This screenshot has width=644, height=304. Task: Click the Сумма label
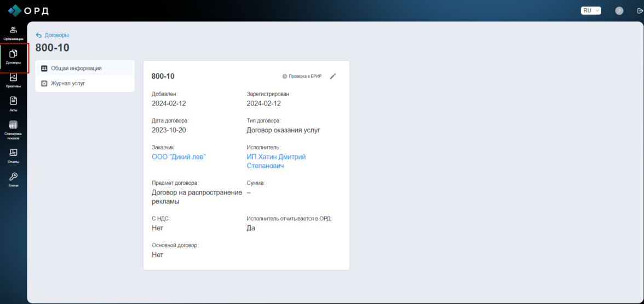pos(256,183)
